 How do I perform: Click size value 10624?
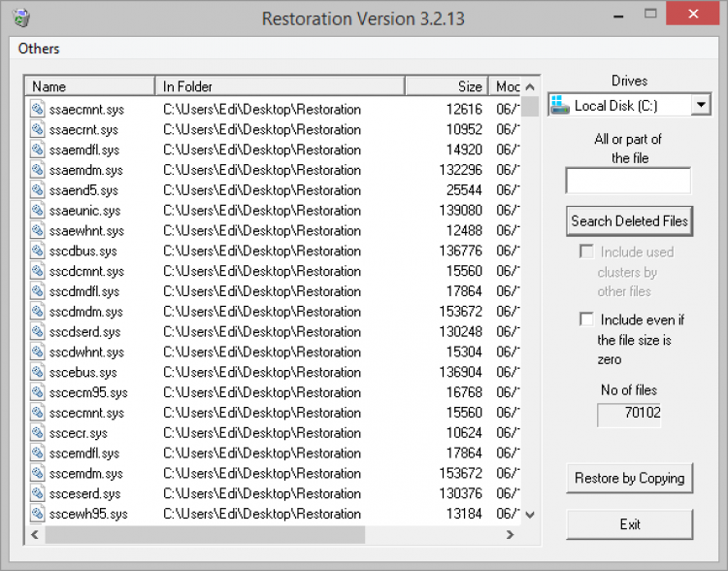coord(464,432)
